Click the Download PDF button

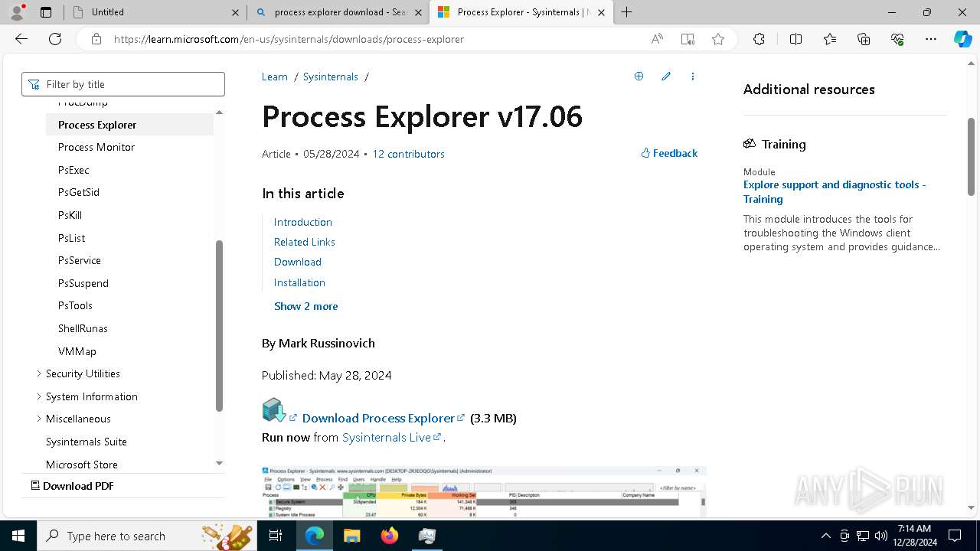[x=72, y=486]
